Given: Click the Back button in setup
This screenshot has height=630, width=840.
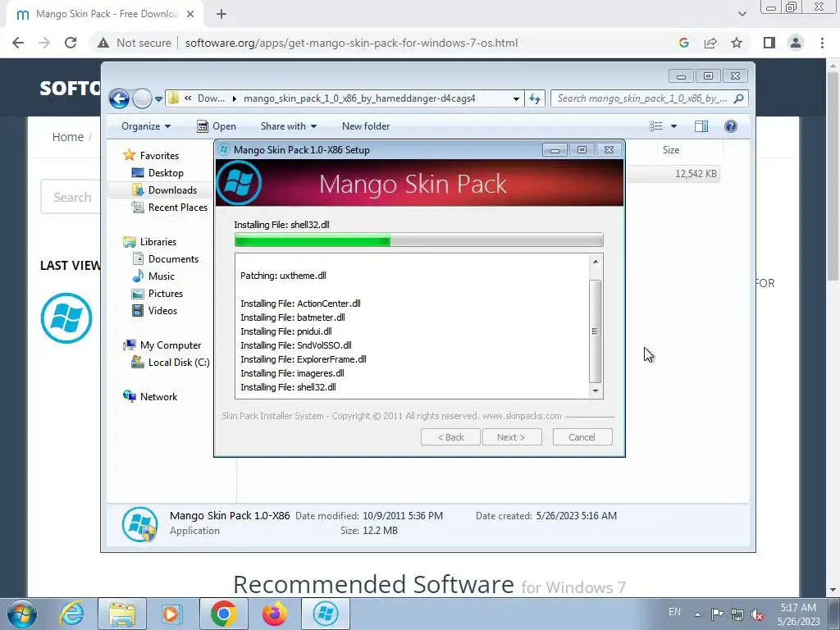Looking at the screenshot, I should (450, 437).
